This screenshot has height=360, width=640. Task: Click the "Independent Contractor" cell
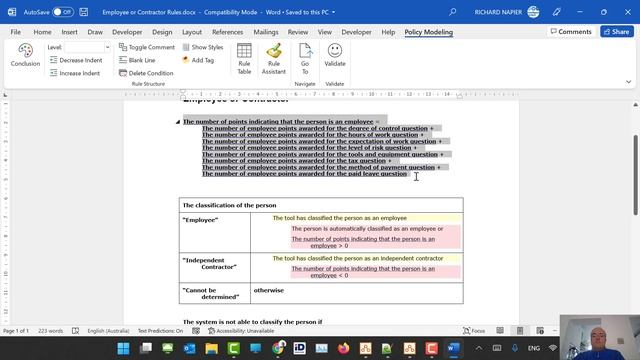click(215, 267)
